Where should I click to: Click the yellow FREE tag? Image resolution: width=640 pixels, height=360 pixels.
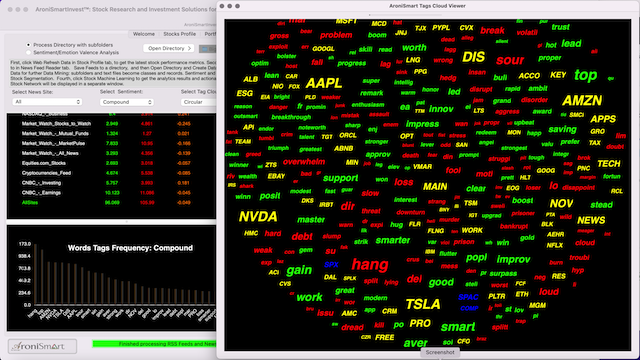tap(384, 338)
